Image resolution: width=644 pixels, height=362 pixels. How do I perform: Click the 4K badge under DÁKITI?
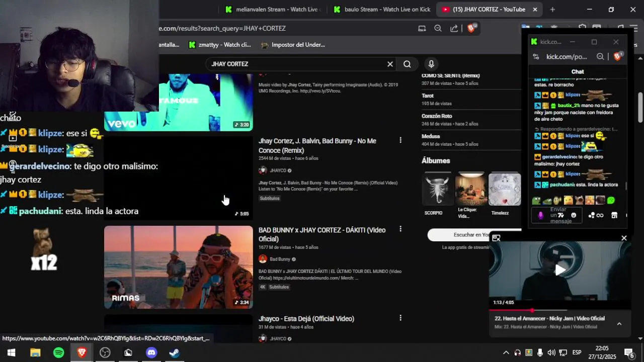[x=263, y=287]
